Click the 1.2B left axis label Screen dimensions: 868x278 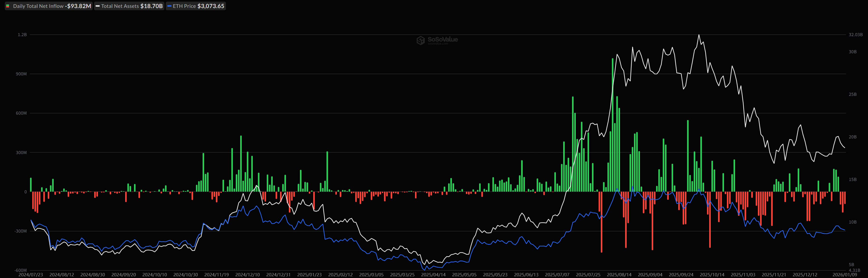[22, 35]
